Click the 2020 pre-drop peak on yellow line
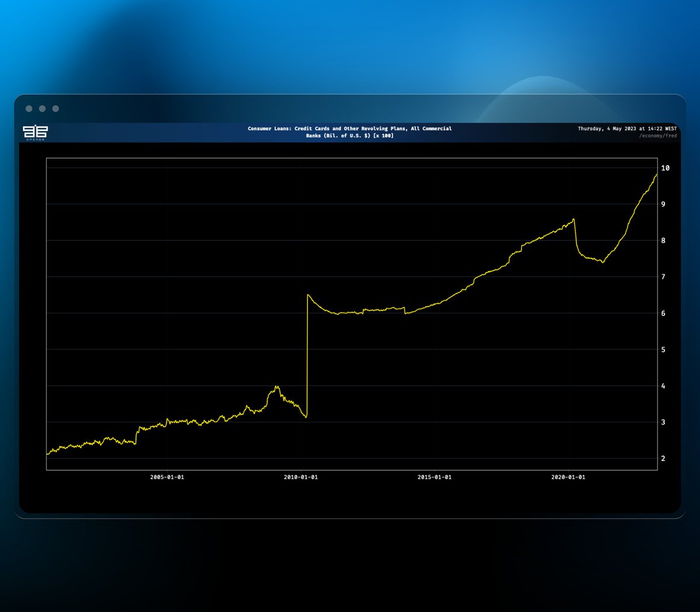Viewport: 700px width, 612px height. point(574,219)
